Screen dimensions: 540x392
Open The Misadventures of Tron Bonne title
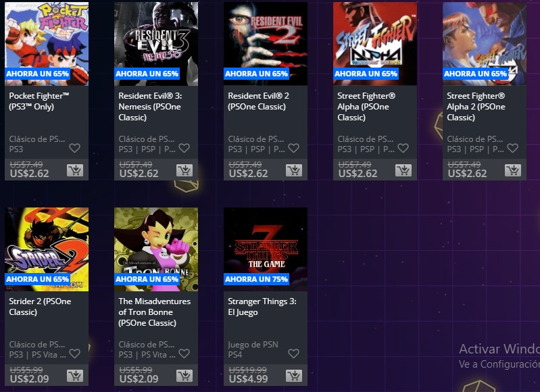pos(154,312)
